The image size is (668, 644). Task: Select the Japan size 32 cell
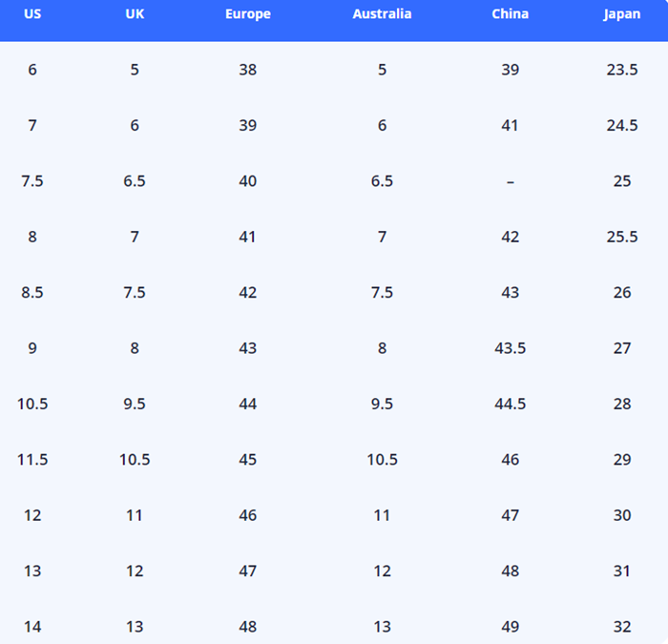622,627
